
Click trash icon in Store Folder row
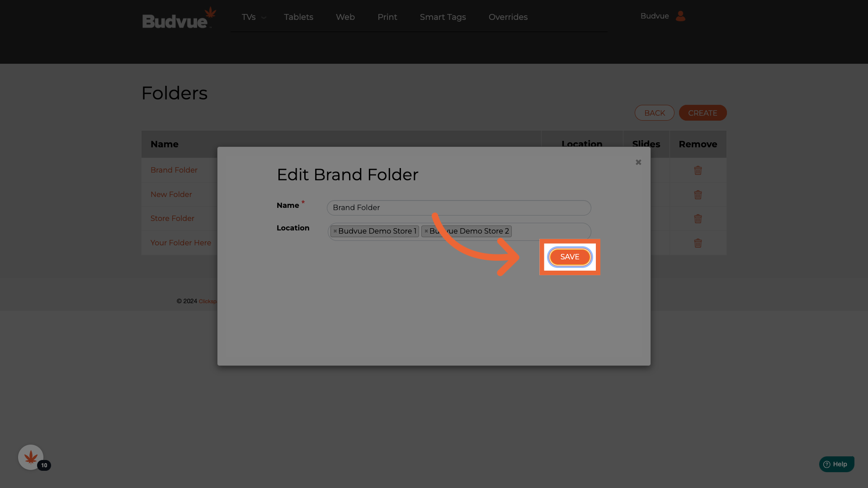point(698,219)
